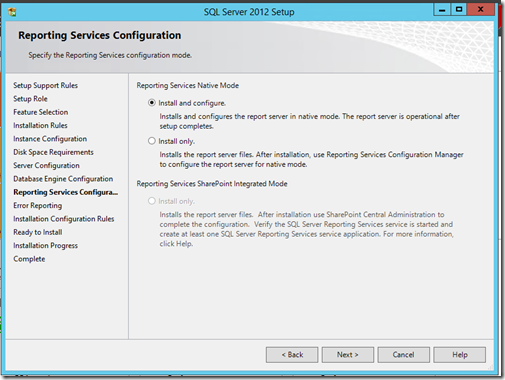
Task: Click the SharePoint Central Administration description text
Action: pyautogui.click(x=306, y=229)
